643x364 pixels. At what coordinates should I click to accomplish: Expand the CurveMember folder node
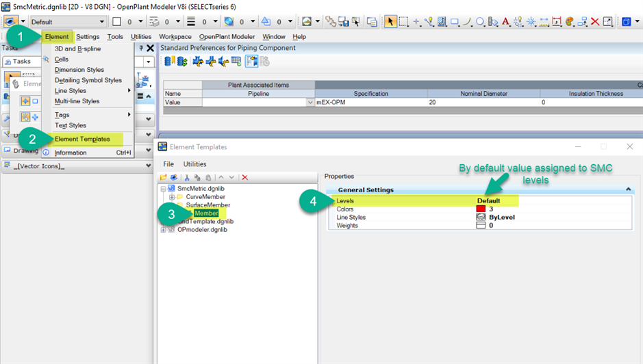point(172,197)
